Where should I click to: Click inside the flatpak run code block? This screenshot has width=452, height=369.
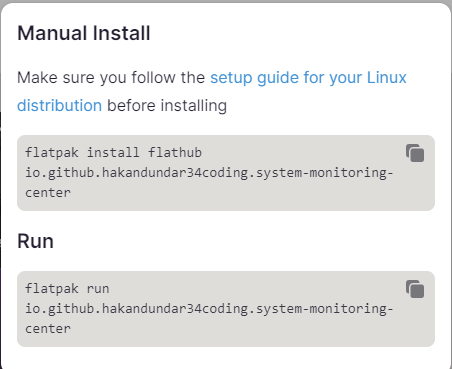point(226,309)
